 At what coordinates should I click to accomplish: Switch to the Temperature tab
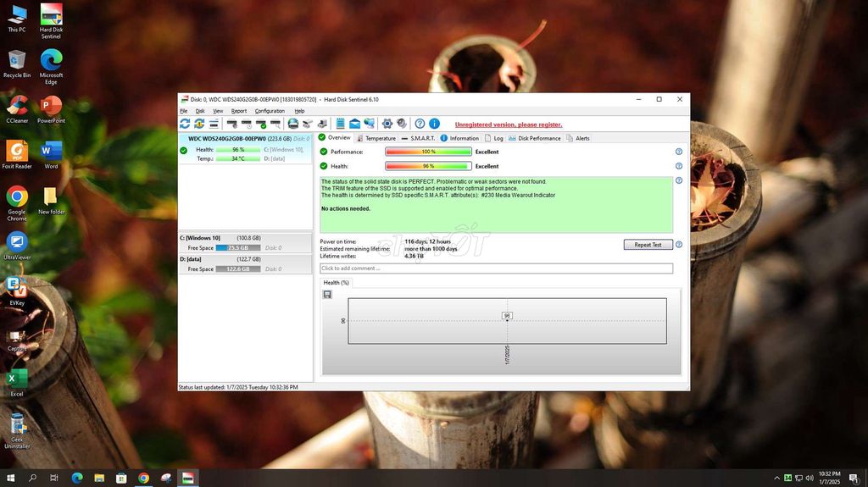pyautogui.click(x=376, y=138)
